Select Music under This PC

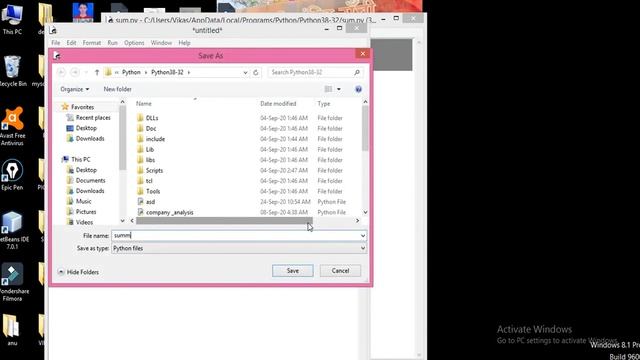[83, 201]
